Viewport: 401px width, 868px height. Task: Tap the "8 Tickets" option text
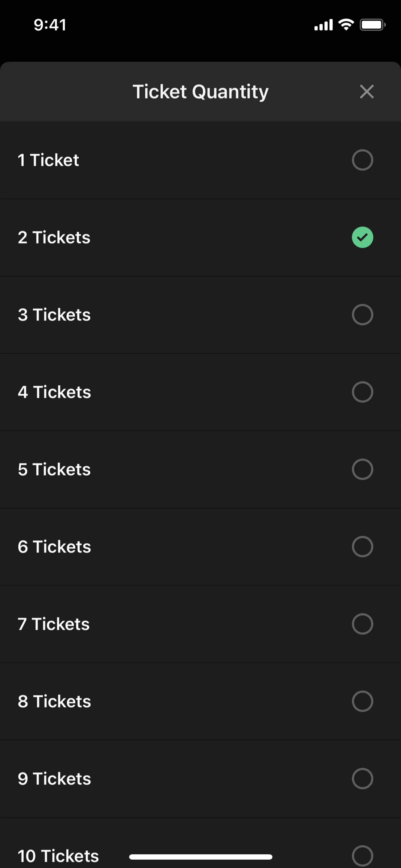54,701
